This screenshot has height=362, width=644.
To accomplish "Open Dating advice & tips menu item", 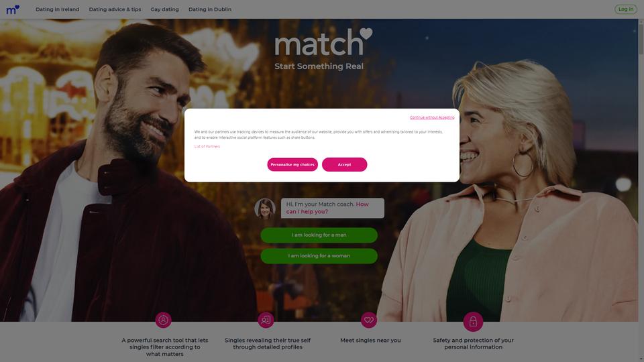I will point(115,9).
